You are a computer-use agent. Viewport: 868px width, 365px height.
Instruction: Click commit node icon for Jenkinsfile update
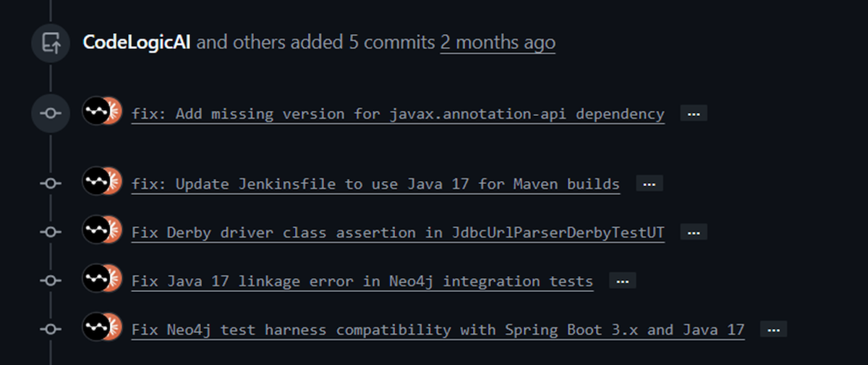(51, 184)
